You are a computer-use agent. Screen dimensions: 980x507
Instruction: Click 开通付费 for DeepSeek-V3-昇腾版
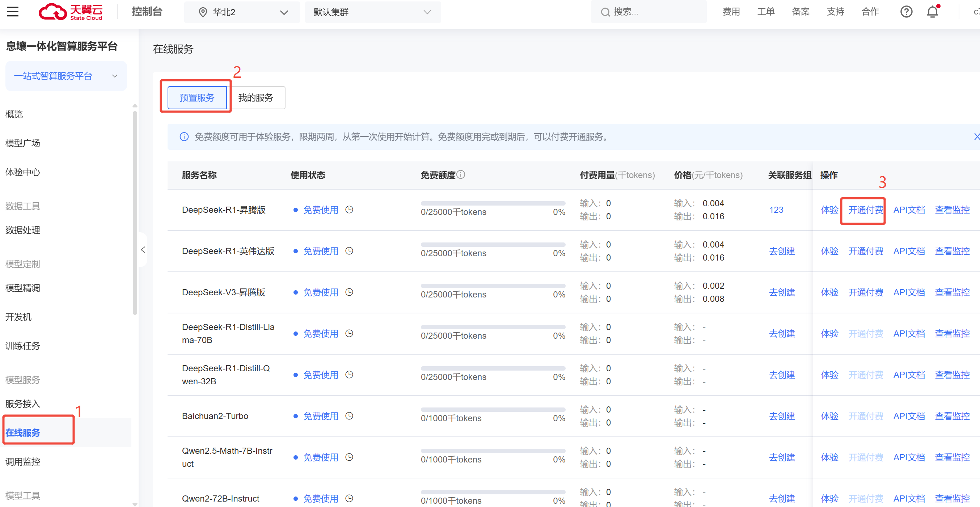tap(866, 292)
